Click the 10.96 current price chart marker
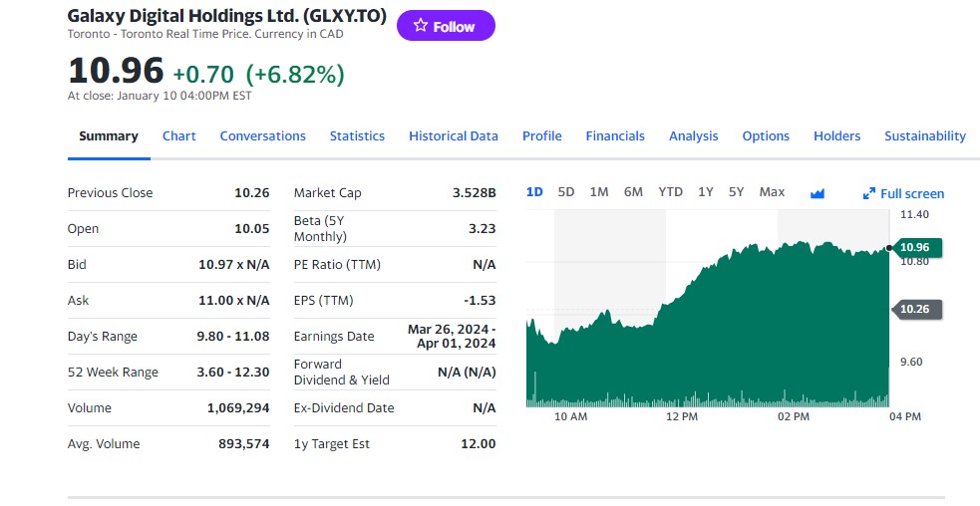Image resolution: width=980 pixels, height=506 pixels. click(x=916, y=247)
